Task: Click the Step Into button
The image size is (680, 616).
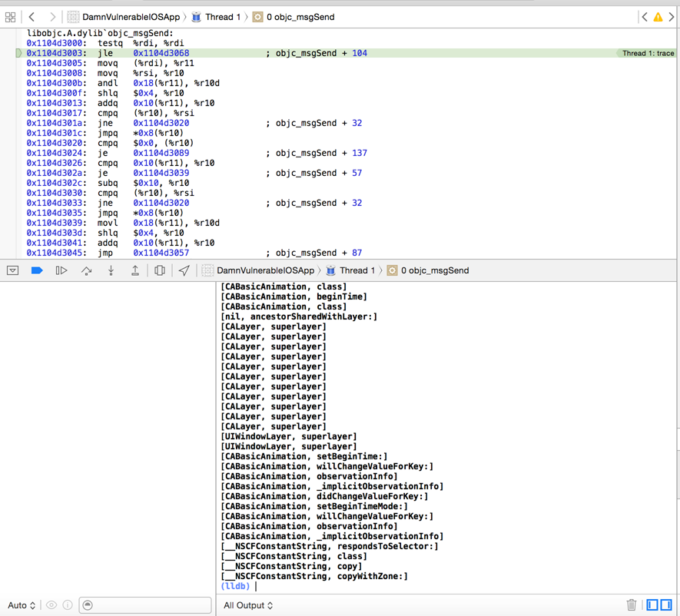Action: click(x=111, y=270)
